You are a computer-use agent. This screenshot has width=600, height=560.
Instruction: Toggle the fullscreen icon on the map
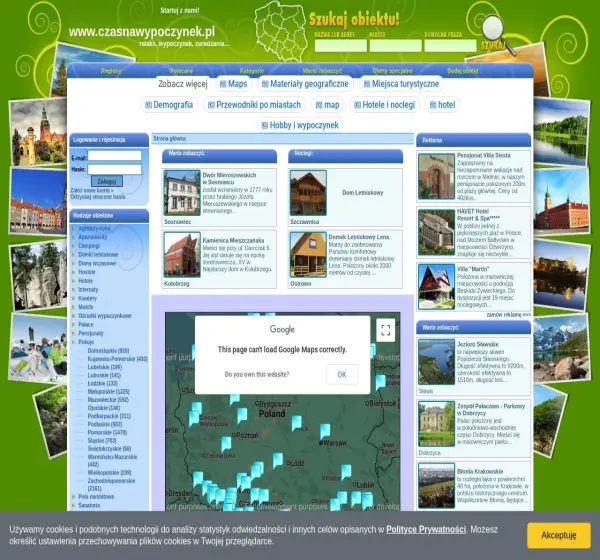tap(386, 330)
